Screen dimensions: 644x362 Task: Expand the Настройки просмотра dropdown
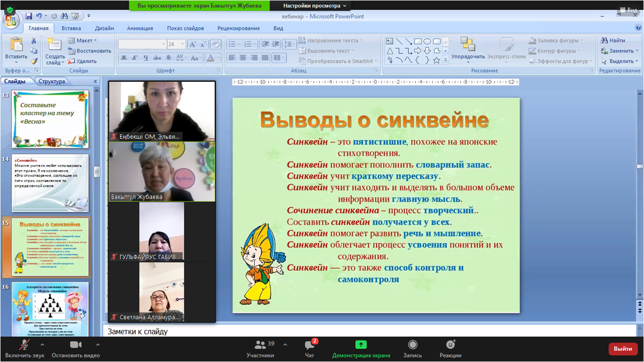coord(315,6)
